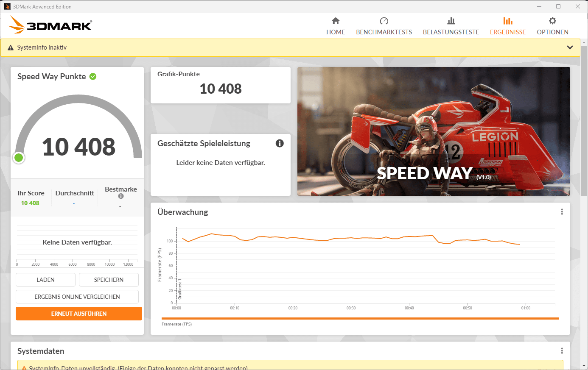Click the 3DMark logo
Viewport: 588px width, 370px height.
[x=50, y=25]
